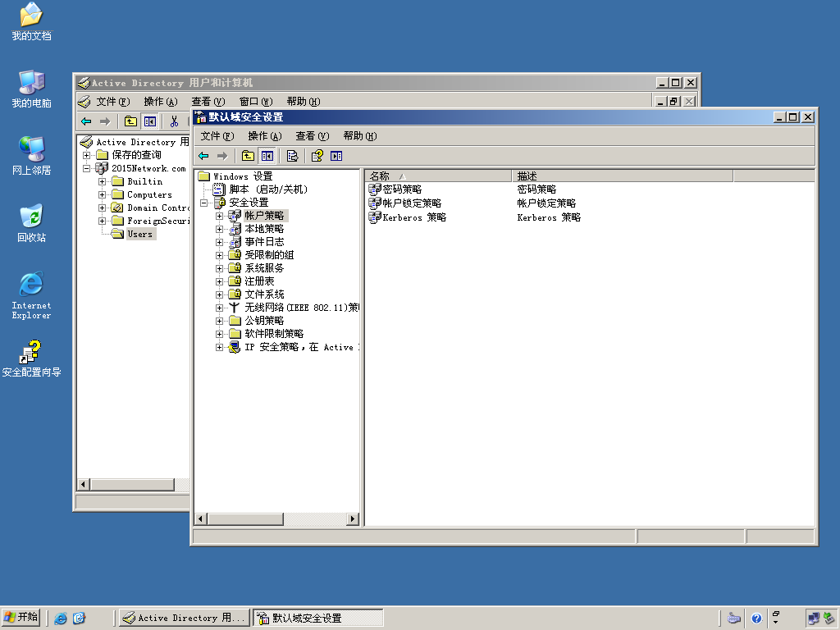Click the 默认域安全设置 taskbar button
840x630 pixels.
318,619
